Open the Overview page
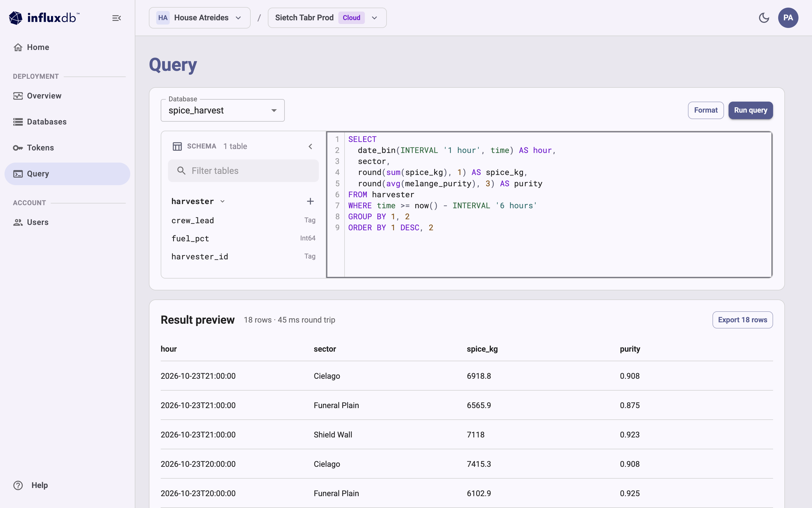The height and width of the screenshot is (508, 812). tap(67, 96)
